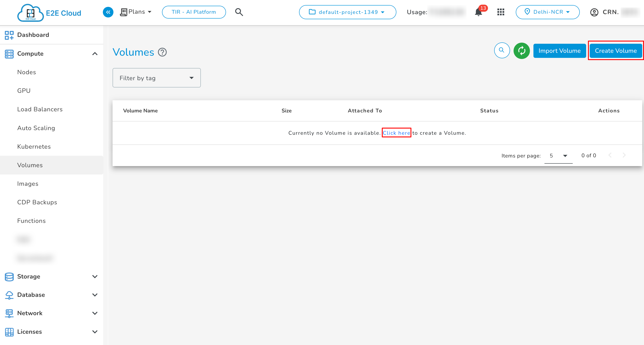The width and height of the screenshot is (644, 345).
Task: Follow the 'Click here' link
Action: click(x=396, y=133)
